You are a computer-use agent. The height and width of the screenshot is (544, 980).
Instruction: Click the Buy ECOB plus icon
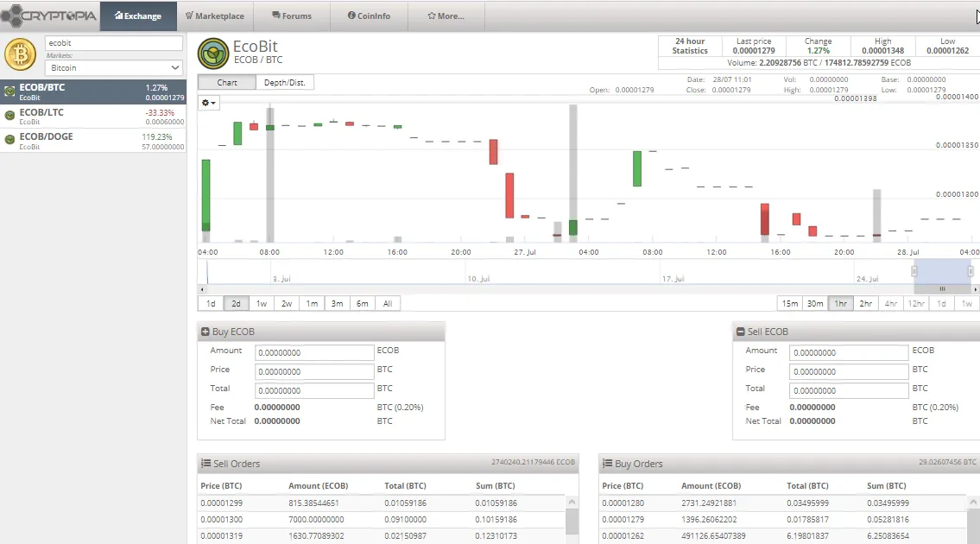[x=205, y=332]
